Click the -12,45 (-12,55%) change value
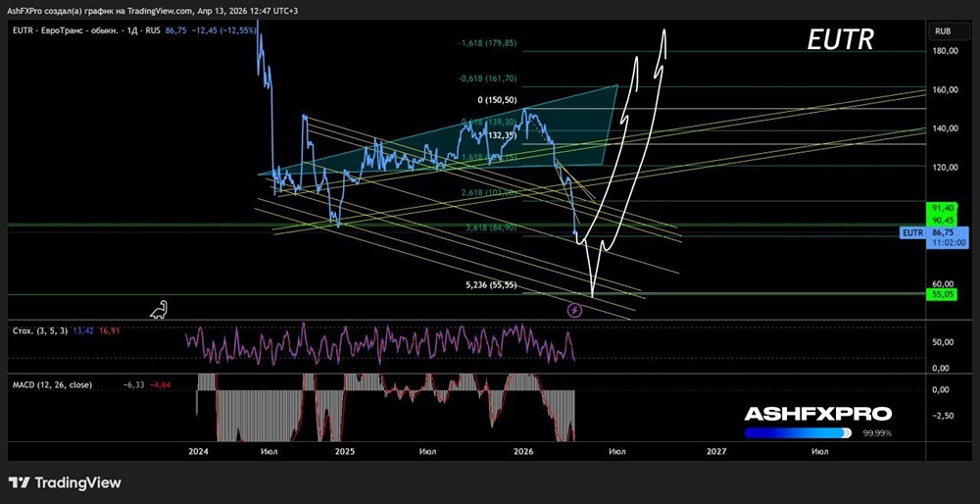Screen dimensions: 980x504 223,30
